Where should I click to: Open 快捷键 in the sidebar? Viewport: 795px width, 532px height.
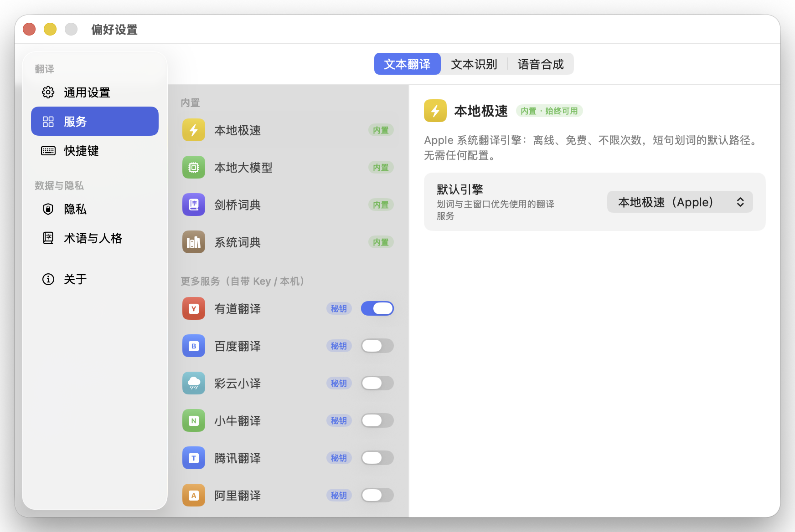pyautogui.click(x=95, y=151)
